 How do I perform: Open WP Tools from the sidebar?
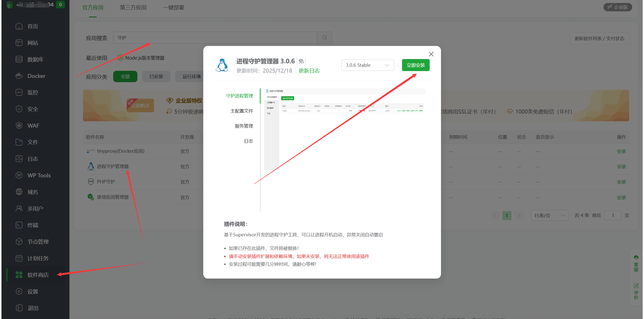coord(38,175)
